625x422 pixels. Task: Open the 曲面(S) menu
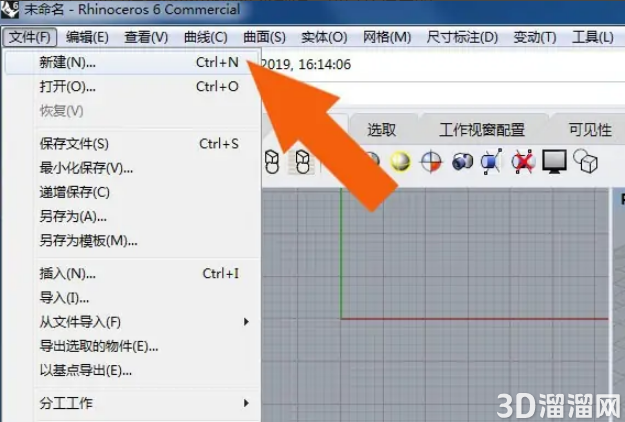[264, 37]
